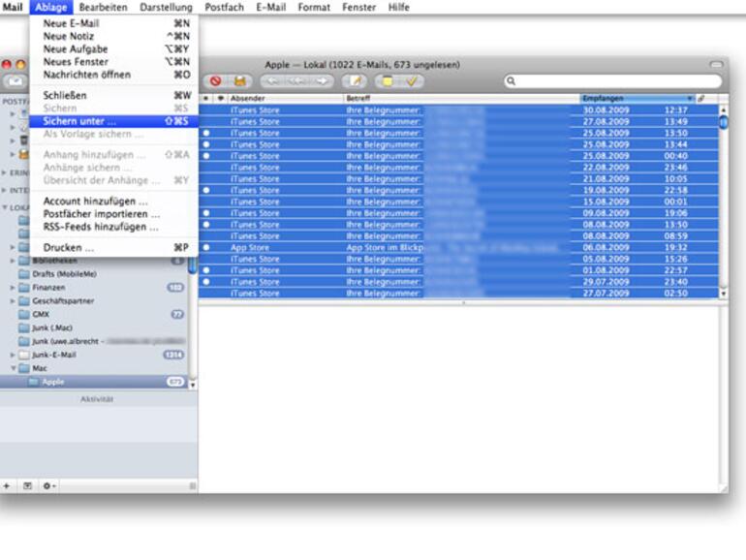Image resolution: width=746 pixels, height=560 pixels.
Task: Choose Neue Notiz menu item
Action: click(113, 36)
